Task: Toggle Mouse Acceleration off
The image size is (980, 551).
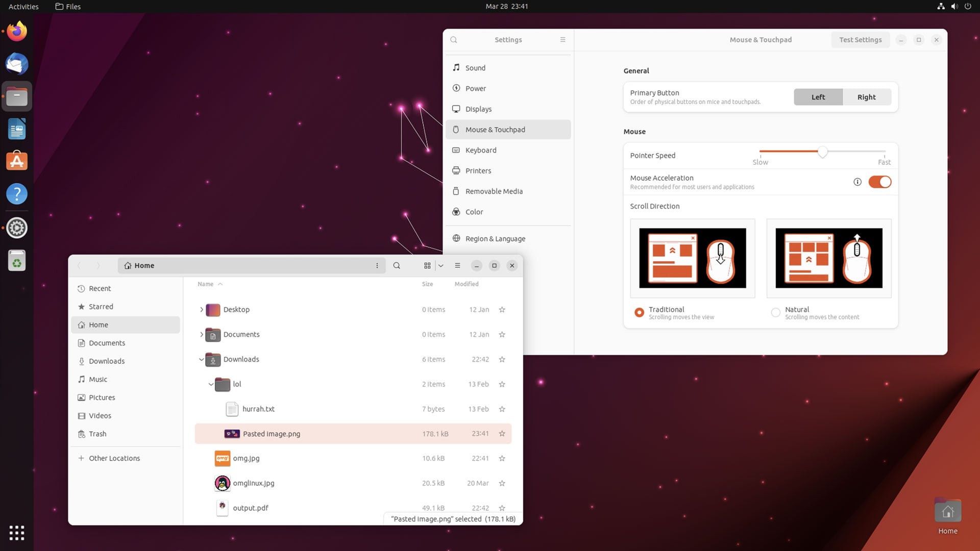Action: point(879,182)
